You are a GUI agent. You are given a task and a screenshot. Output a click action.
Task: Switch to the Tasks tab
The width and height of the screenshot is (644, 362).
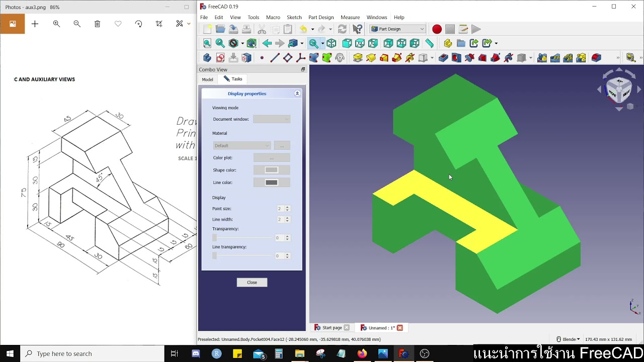(233, 79)
